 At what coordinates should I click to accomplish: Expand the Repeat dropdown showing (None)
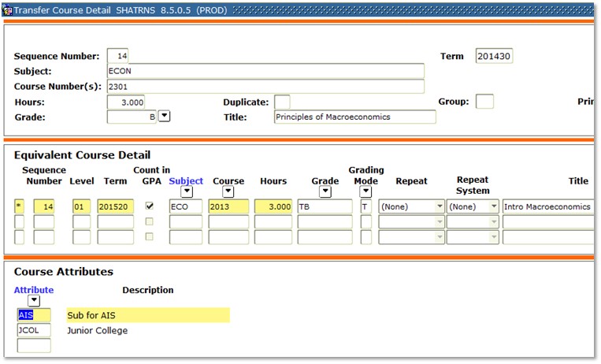438,206
